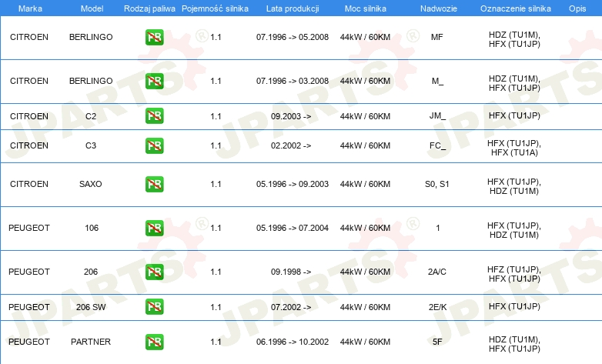Click the petrol fuel icon in the BERLINGO MF row
602x364 pixels.
pos(154,37)
